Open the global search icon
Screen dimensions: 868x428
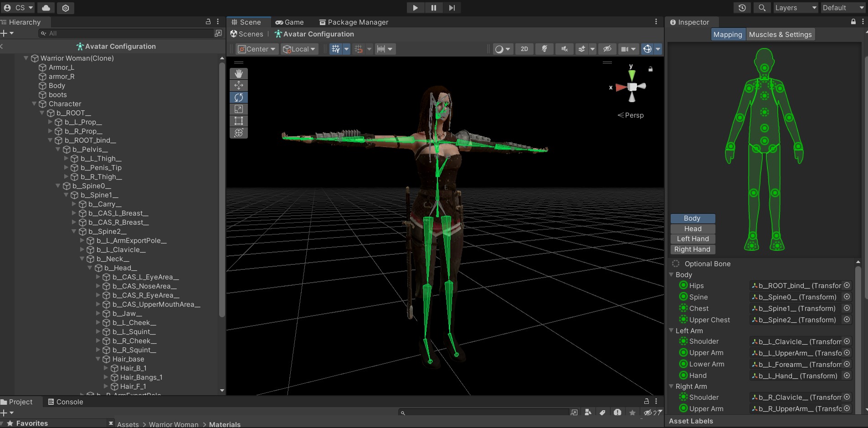[x=762, y=8]
